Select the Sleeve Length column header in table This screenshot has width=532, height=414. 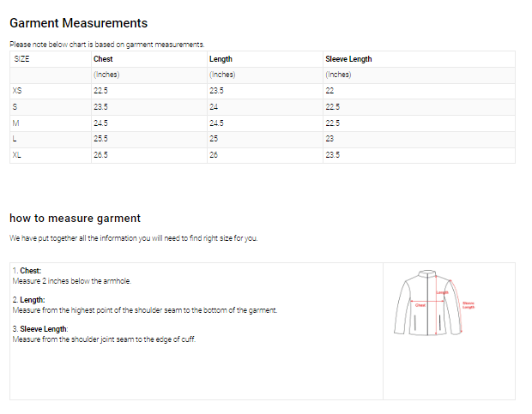click(x=348, y=59)
